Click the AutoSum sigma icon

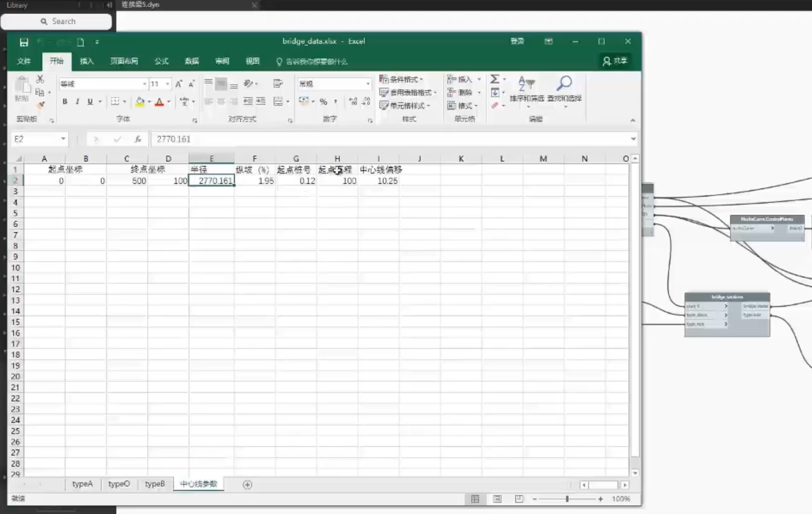coord(495,79)
